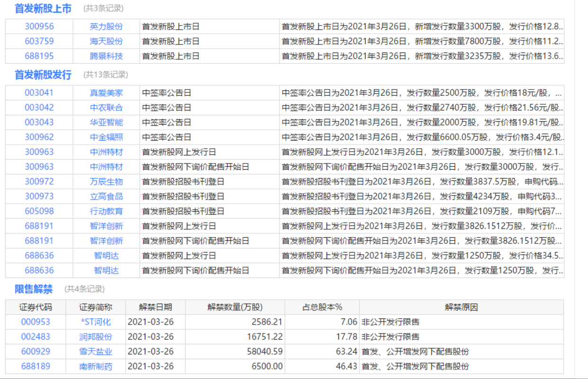Select description mentioning 发行数量2109万股
The image size is (588, 379).
click(422, 211)
